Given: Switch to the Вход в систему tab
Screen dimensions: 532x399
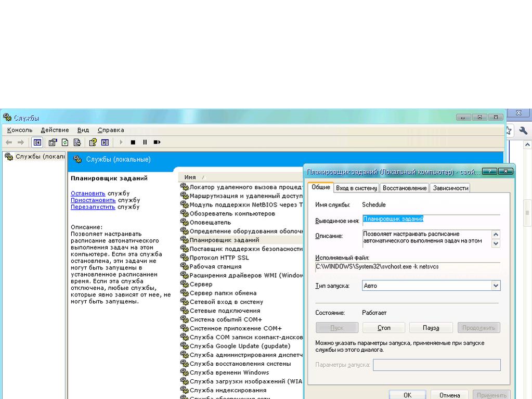Looking at the screenshot, I should click(356, 188).
